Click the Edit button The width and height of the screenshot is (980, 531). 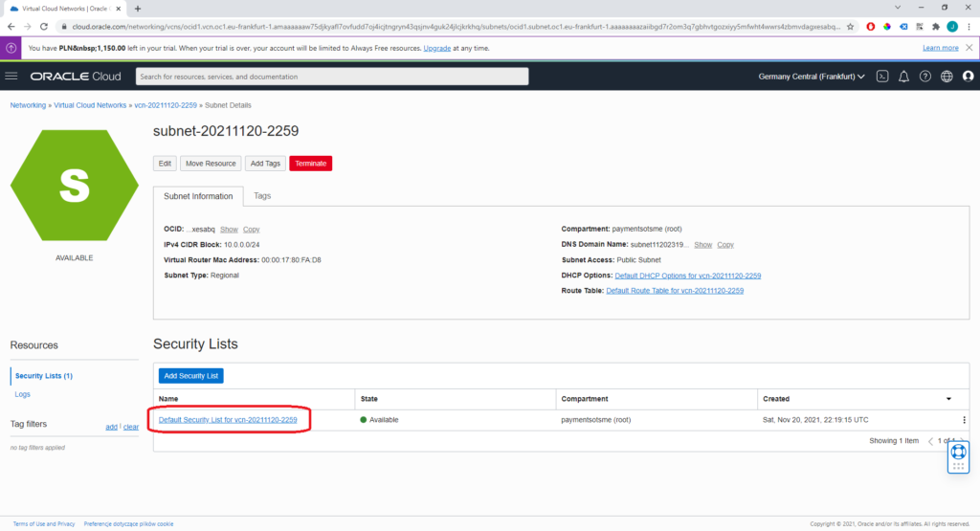point(165,163)
